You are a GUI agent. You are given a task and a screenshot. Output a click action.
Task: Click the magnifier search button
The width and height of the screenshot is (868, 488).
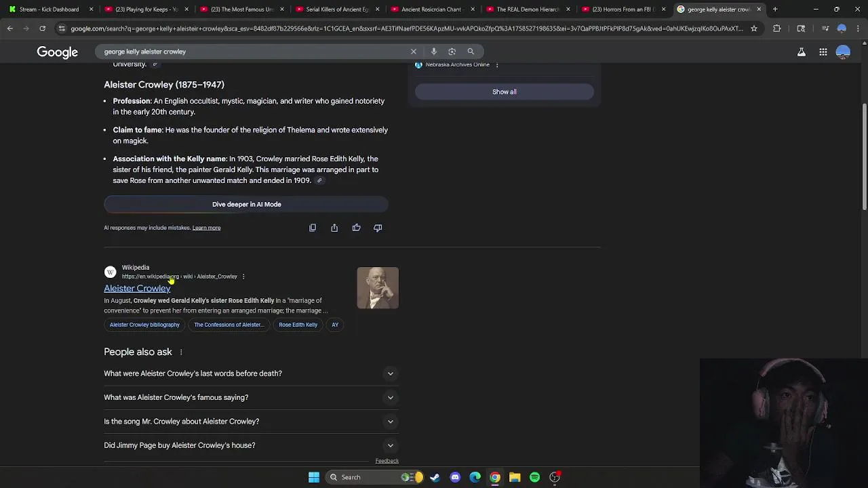click(471, 52)
